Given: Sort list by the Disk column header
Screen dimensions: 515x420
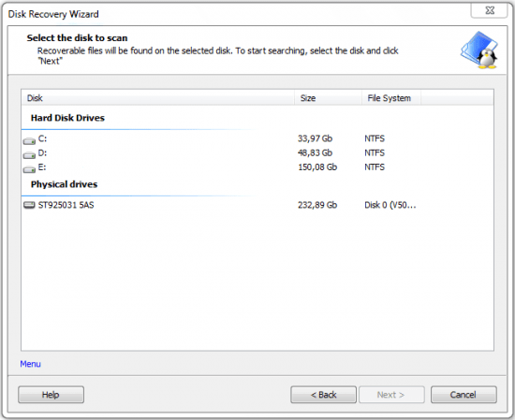Looking at the screenshot, I should (157, 98).
